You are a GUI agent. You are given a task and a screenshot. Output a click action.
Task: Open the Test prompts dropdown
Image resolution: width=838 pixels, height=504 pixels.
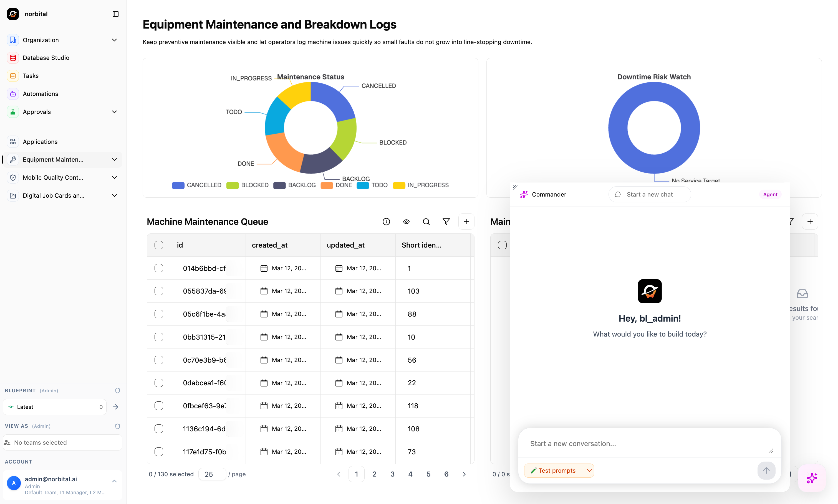click(559, 470)
